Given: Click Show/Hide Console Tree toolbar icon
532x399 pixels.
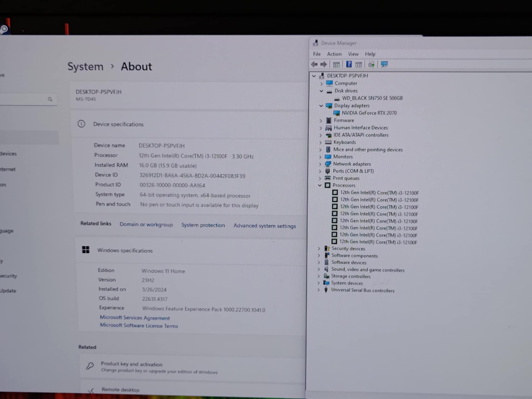Looking at the screenshot, I should pyautogui.click(x=336, y=65).
